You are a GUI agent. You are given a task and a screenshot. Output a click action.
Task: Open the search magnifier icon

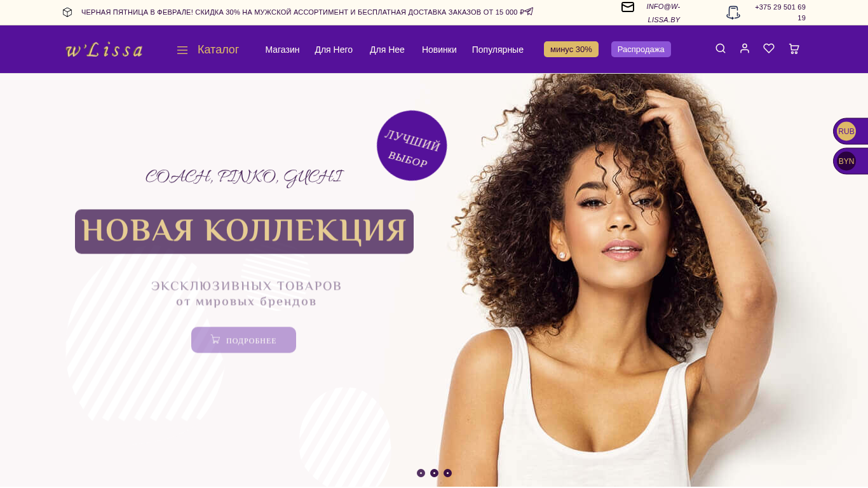[x=721, y=48]
